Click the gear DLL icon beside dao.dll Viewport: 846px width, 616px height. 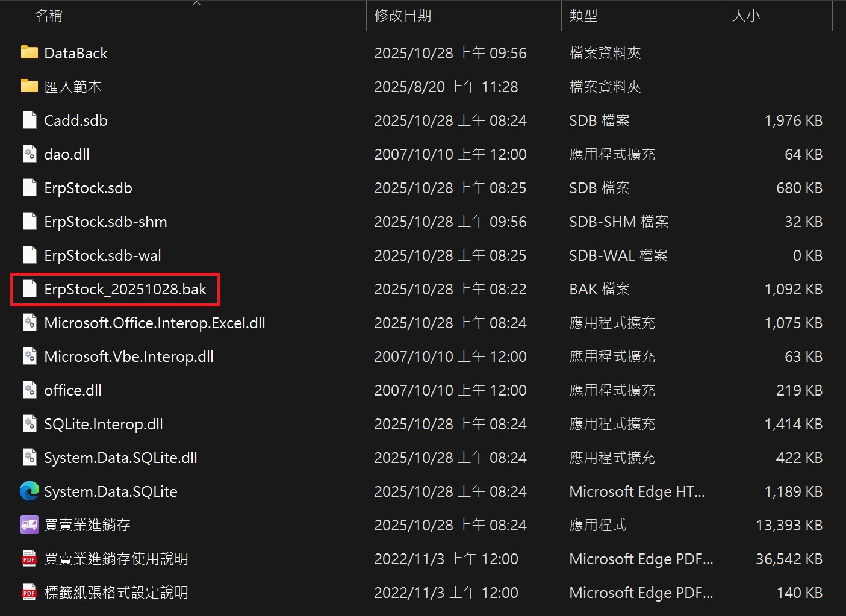29,154
